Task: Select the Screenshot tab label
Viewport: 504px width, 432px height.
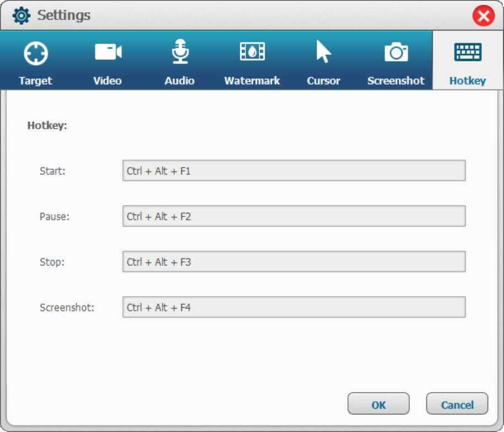Action: point(396,81)
